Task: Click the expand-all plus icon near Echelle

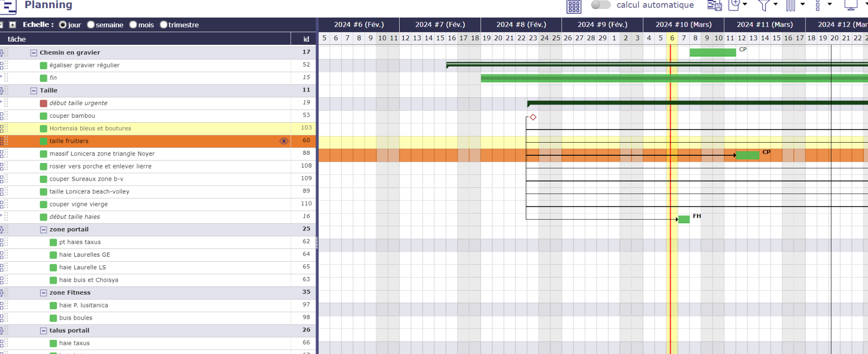Action: coord(13,25)
